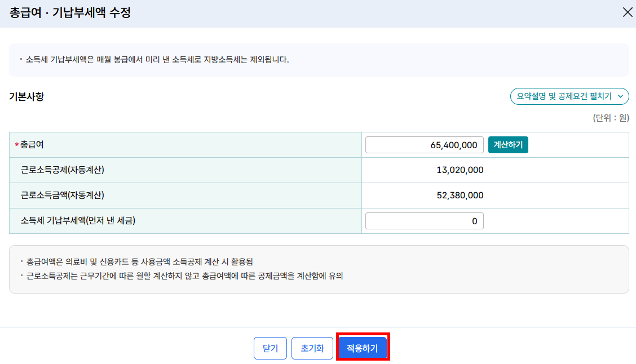Click the highlighted blue 적용하기 button

point(363,348)
